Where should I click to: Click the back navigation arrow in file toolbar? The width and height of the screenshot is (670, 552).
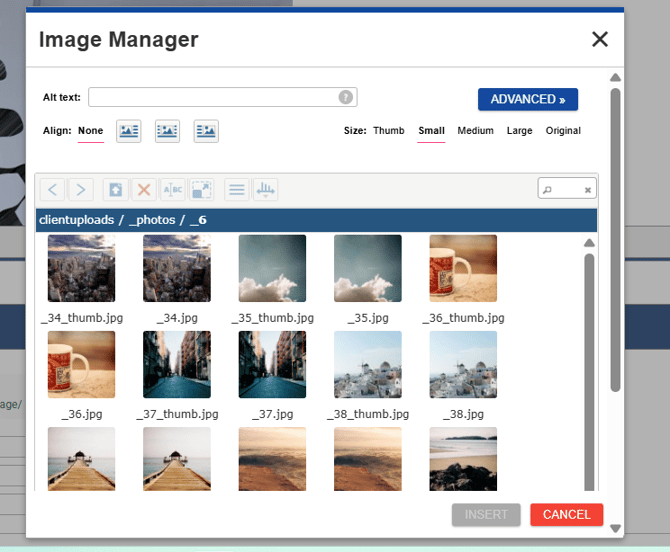53,189
